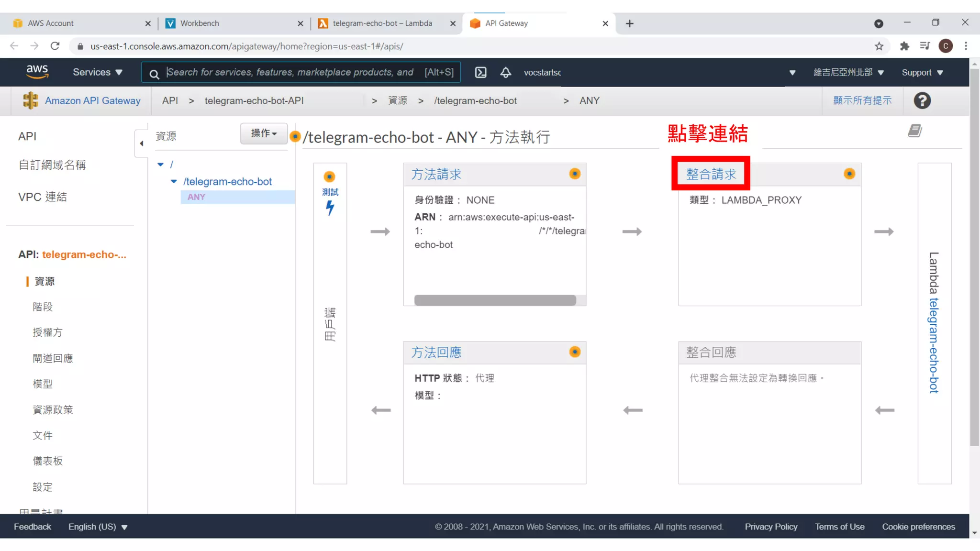Click the 整合請求 link

[711, 174]
